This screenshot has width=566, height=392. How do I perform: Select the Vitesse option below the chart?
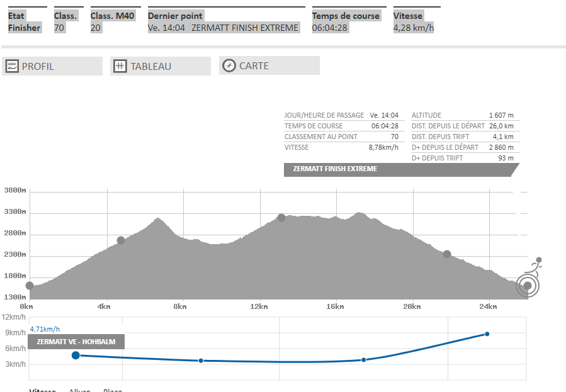pyautogui.click(x=42, y=390)
